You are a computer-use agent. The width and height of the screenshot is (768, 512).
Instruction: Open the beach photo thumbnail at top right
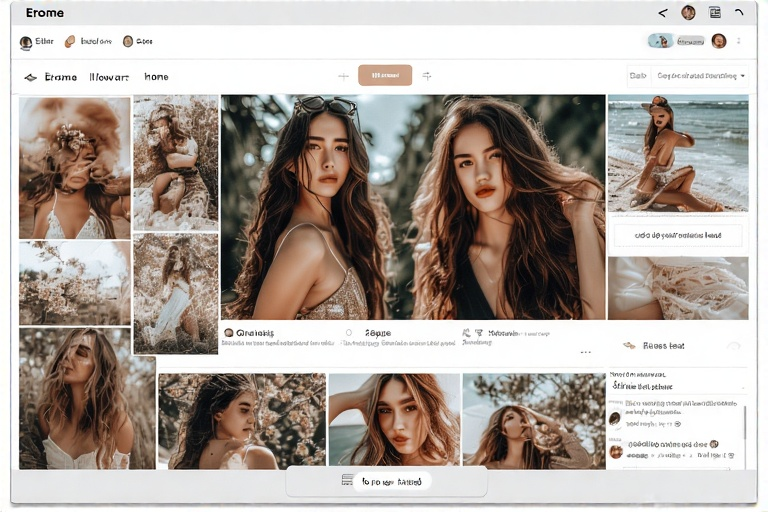pyautogui.click(x=677, y=153)
